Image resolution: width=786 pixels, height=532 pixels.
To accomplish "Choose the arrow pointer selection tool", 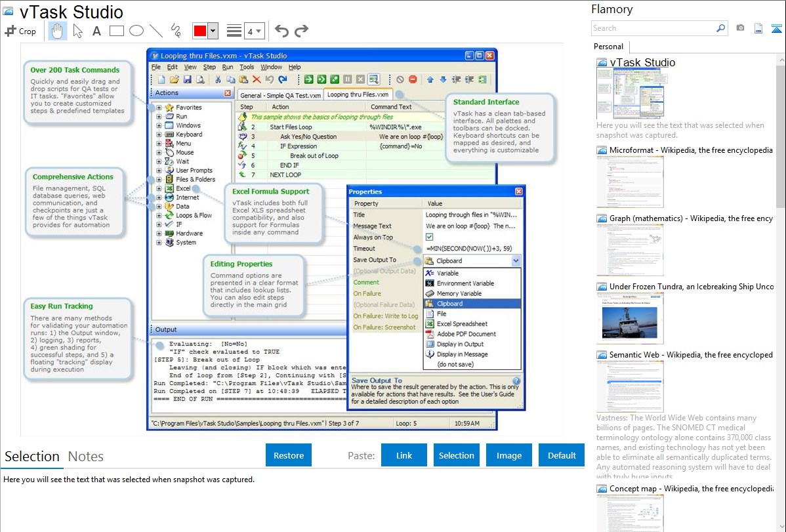I will coord(77,31).
